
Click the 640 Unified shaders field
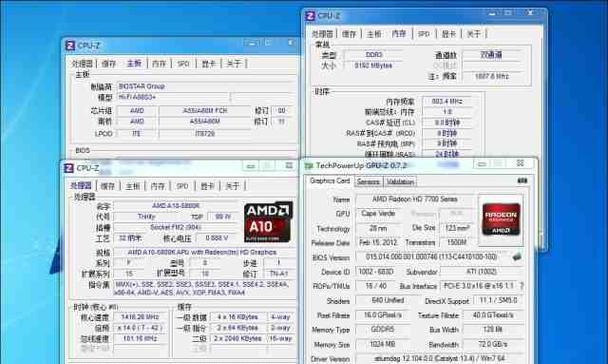[387, 300]
